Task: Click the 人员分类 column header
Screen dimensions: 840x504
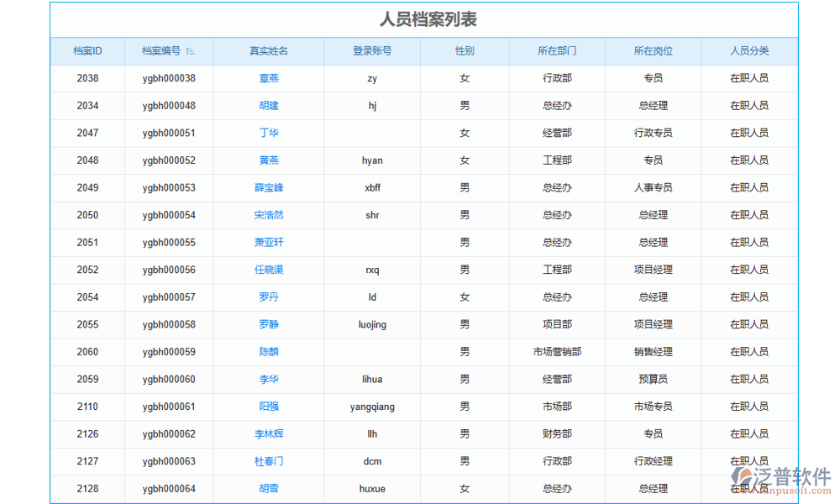Action: pos(750,50)
